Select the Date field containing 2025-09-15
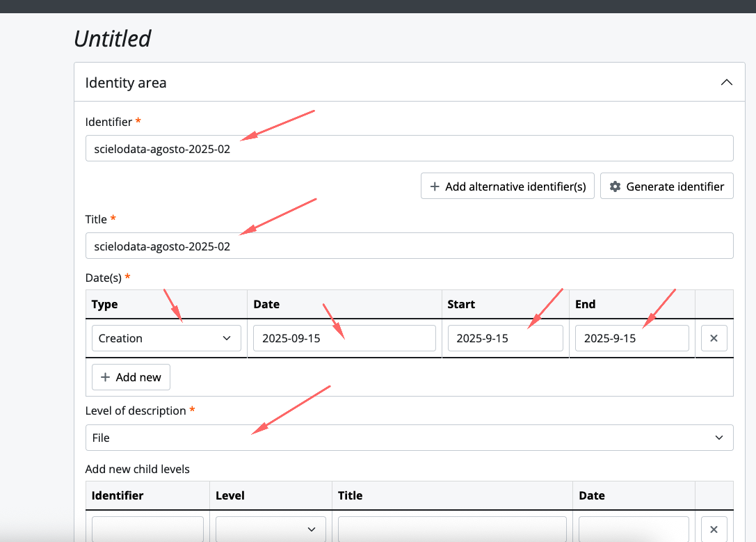Viewport: 756px width, 542px height. [x=344, y=338]
